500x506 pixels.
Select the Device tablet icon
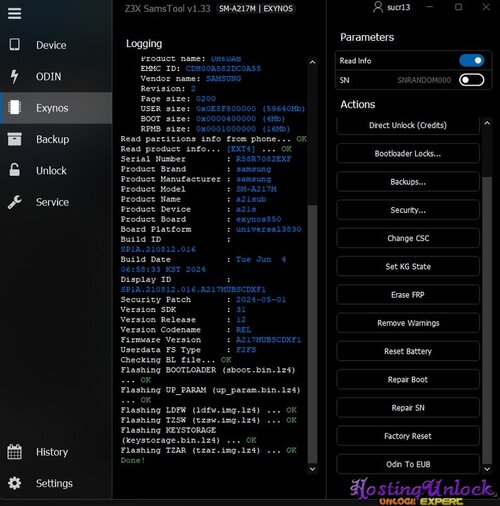[x=14, y=44]
